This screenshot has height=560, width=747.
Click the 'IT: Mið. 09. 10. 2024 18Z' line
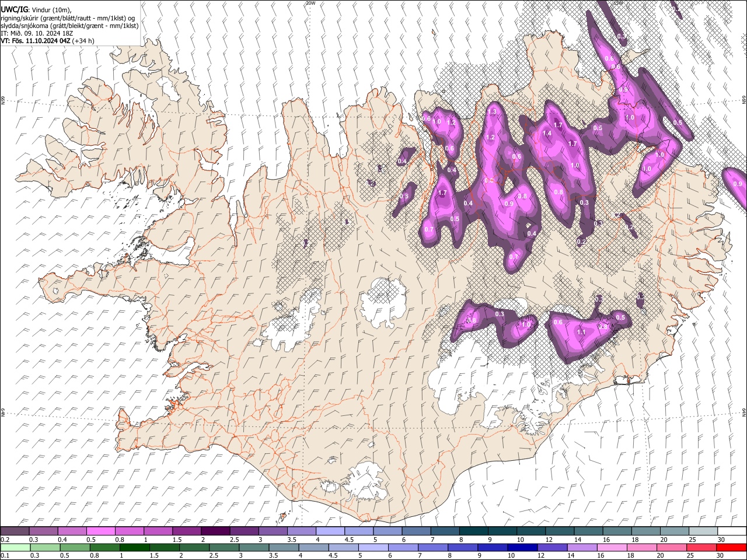(x=36, y=33)
